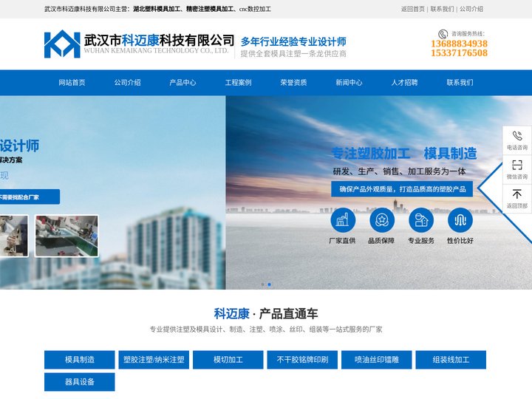This screenshot has width=532, height=399.
Task: Click the phone hotline icon in header
Action: [443, 34]
